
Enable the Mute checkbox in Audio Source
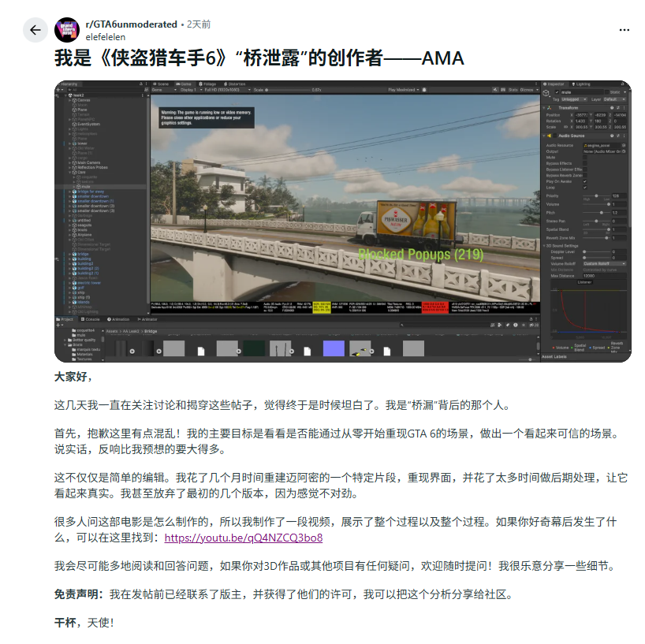pos(584,157)
